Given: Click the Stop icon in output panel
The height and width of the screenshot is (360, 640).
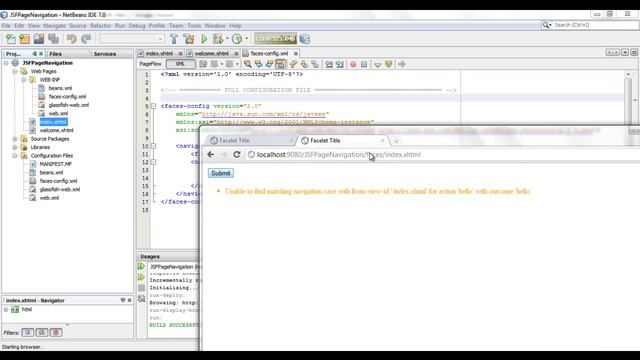Looking at the screenshot, I should click(x=141, y=288).
